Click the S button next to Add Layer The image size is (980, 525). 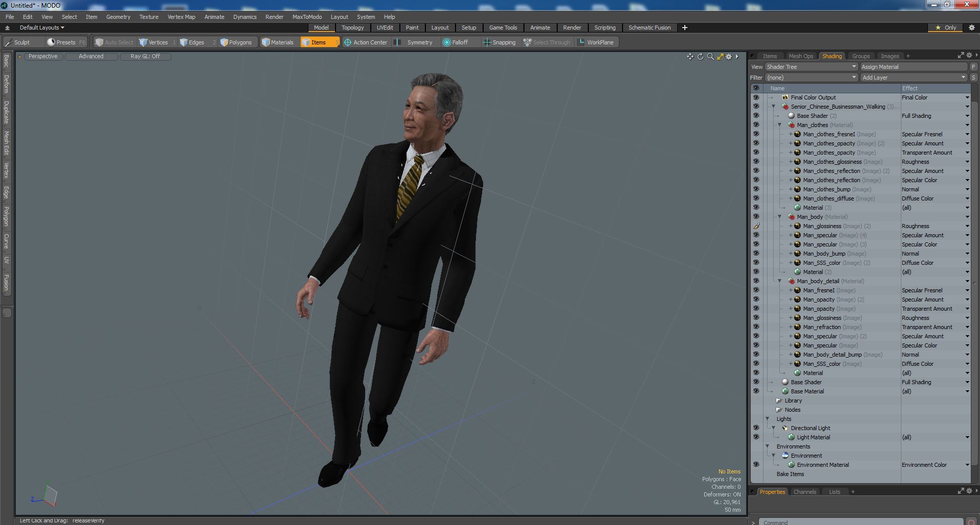pyautogui.click(x=973, y=78)
